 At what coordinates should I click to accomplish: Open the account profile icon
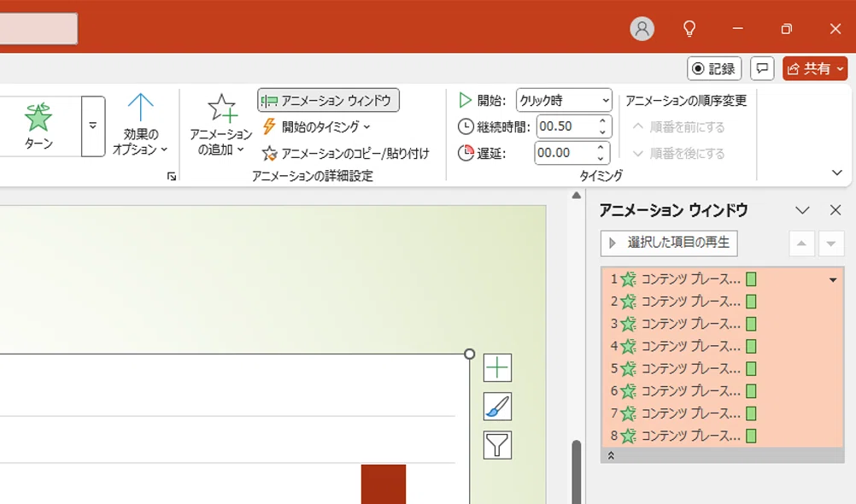pyautogui.click(x=642, y=28)
